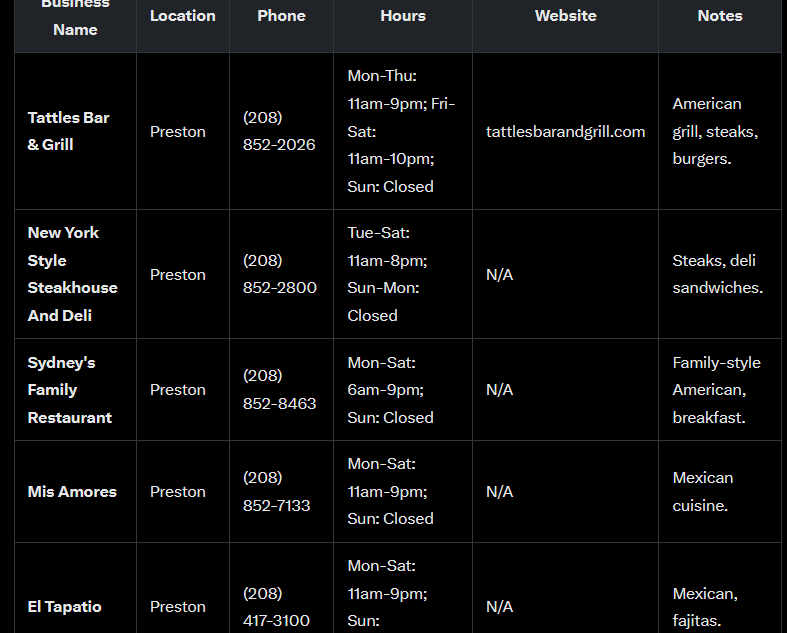Click the Mexican cuisine note
The height and width of the screenshot is (633, 787).
pyautogui.click(x=702, y=491)
